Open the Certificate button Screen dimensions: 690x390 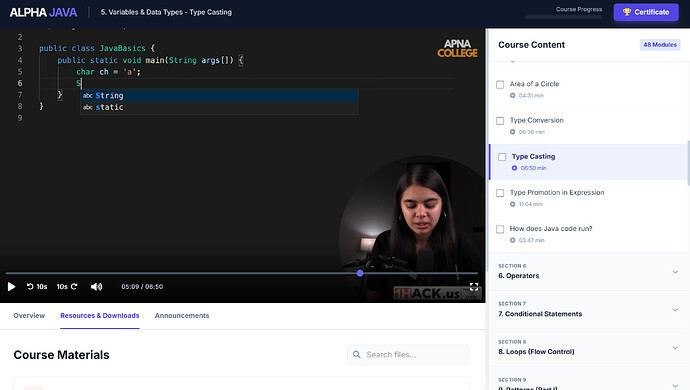point(646,12)
